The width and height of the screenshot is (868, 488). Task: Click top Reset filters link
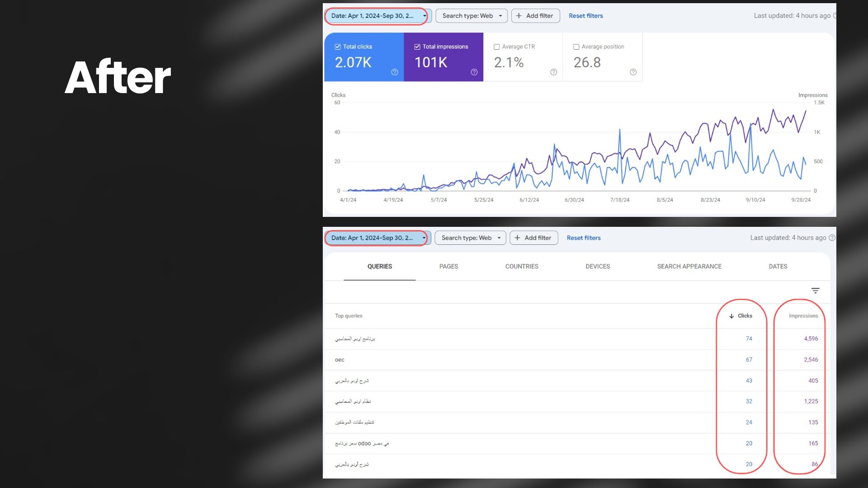point(585,16)
